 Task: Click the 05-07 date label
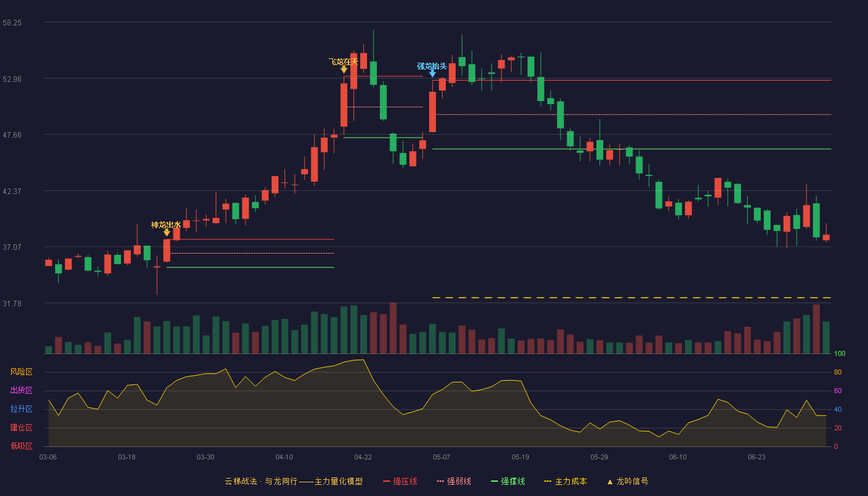click(x=441, y=457)
